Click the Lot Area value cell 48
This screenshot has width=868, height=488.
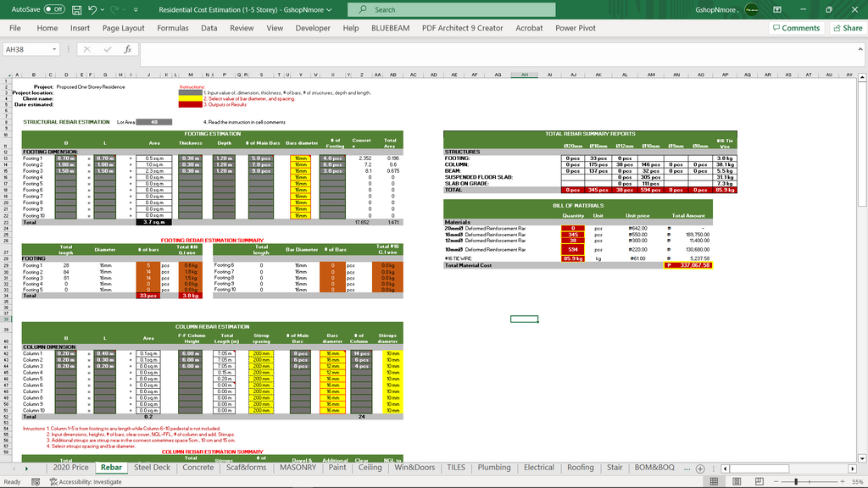tap(154, 122)
